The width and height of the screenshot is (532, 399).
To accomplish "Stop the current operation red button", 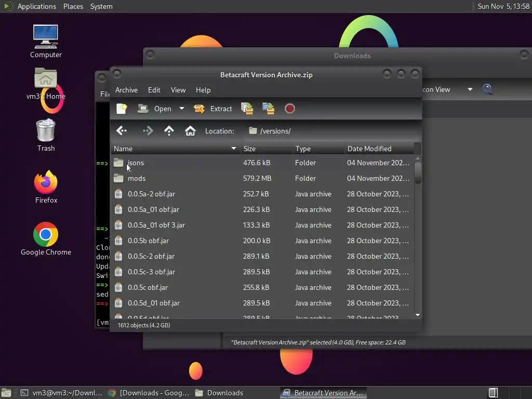I will (x=290, y=109).
